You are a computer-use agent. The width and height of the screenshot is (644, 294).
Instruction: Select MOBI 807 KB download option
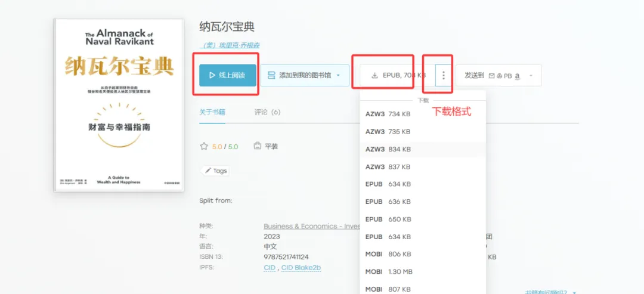click(423, 289)
